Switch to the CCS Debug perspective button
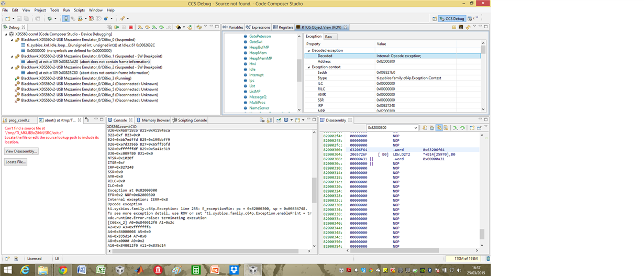Screen dimensions: 644x276 452,18
